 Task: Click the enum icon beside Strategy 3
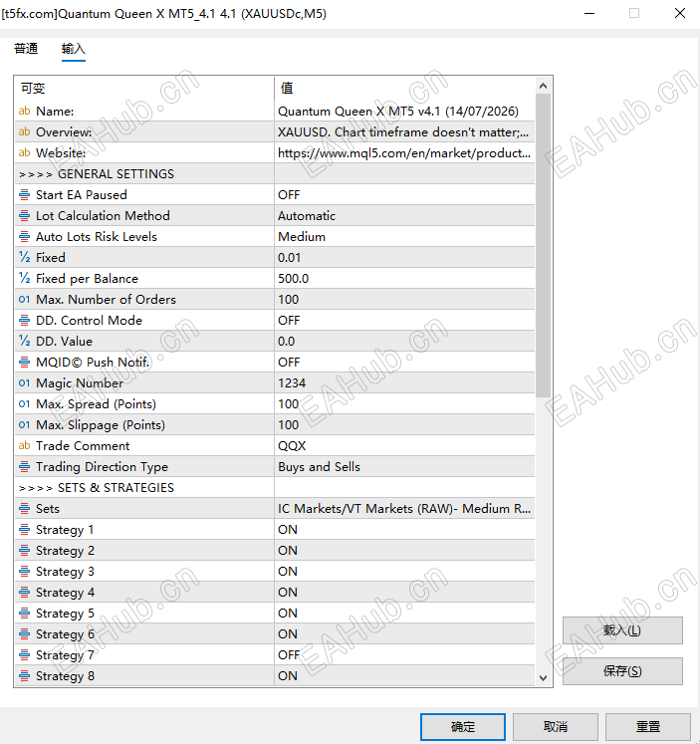(24, 572)
